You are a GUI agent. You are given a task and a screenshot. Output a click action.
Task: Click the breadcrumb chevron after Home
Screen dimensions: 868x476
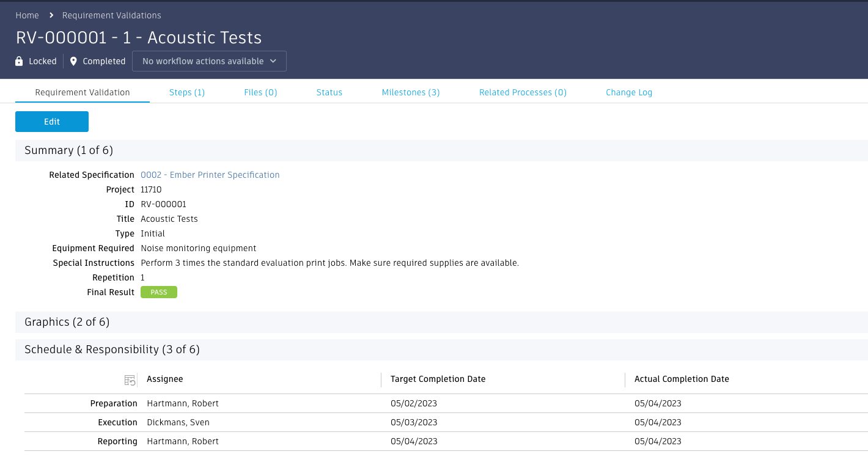[51, 15]
